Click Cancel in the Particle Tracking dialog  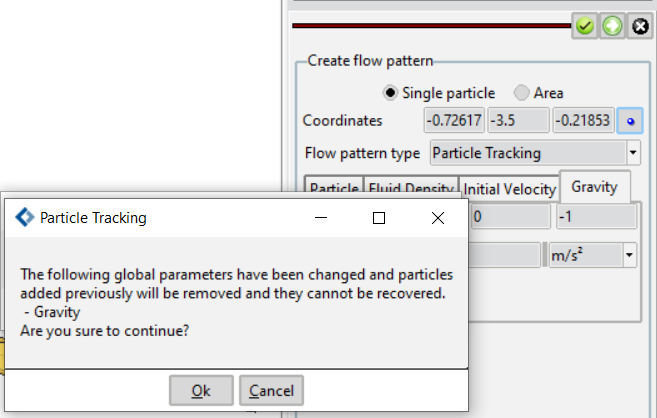[272, 390]
